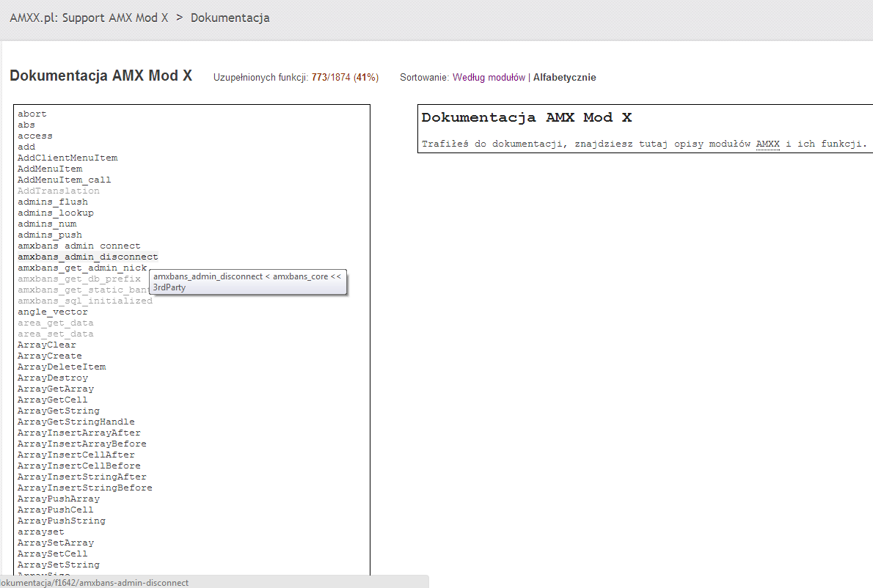The width and height of the screenshot is (873, 588).
Task: Open ArraySetCell documentation
Action: pyautogui.click(x=52, y=554)
